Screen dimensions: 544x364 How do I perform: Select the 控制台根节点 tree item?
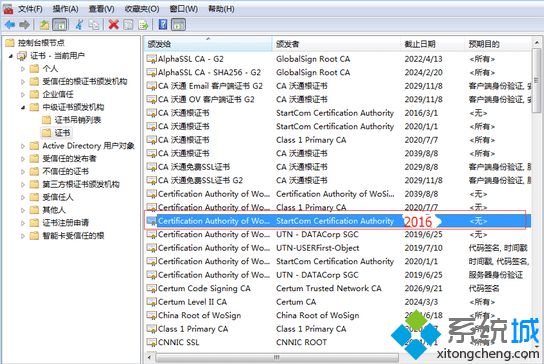pos(41,43)
